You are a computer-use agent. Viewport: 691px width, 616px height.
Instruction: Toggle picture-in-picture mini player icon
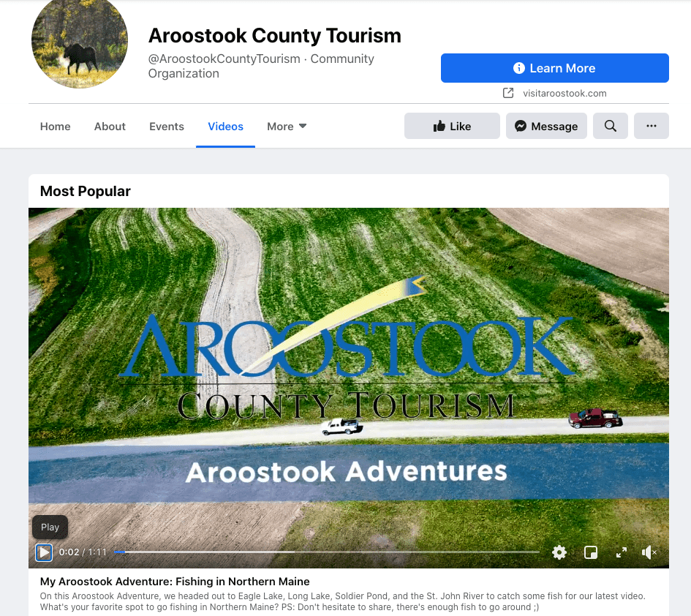click(591, 552)
